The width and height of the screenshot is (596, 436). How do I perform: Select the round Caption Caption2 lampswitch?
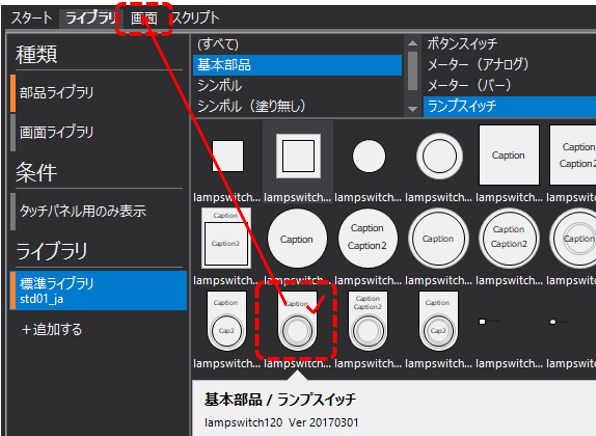368,238
